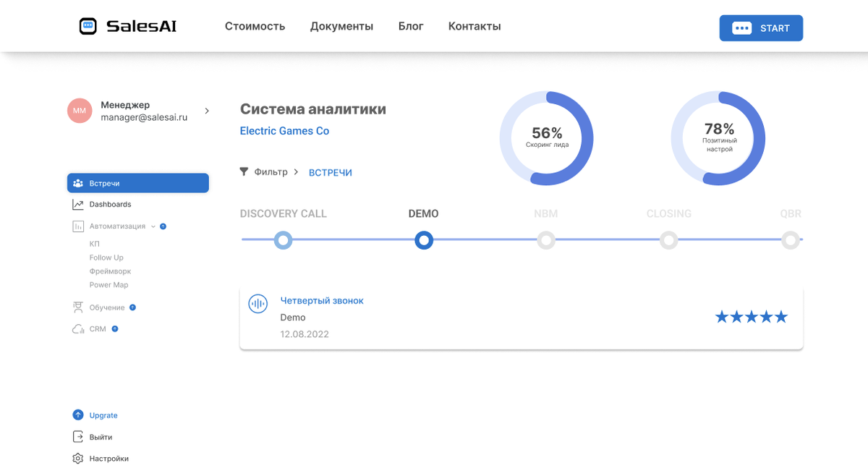Click the funnel filter icon
Screen dimensions: 868x476
pyautogui.click(x=244, y=172)
